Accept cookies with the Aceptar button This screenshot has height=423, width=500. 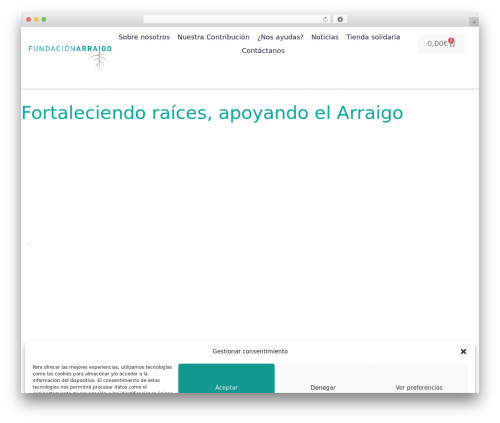[x=226, y=378]
